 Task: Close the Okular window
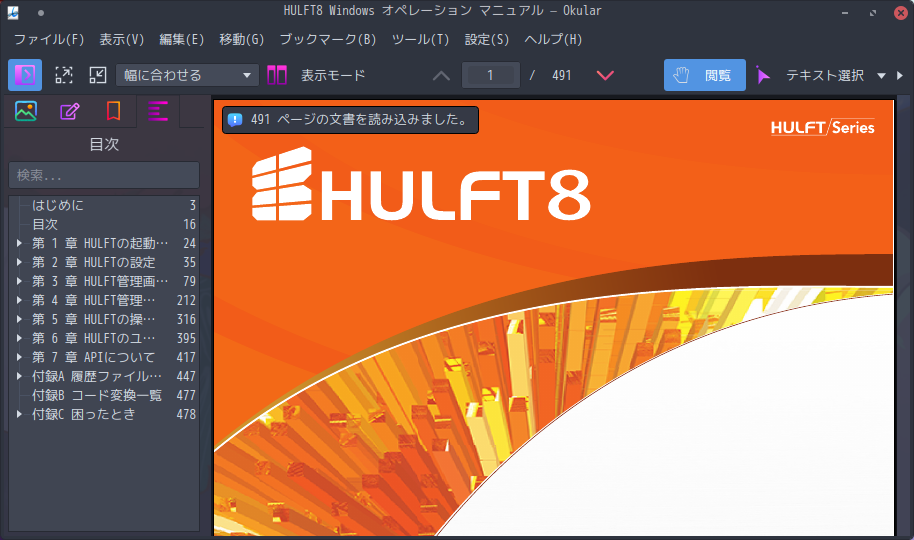click(x=901, y=12)
